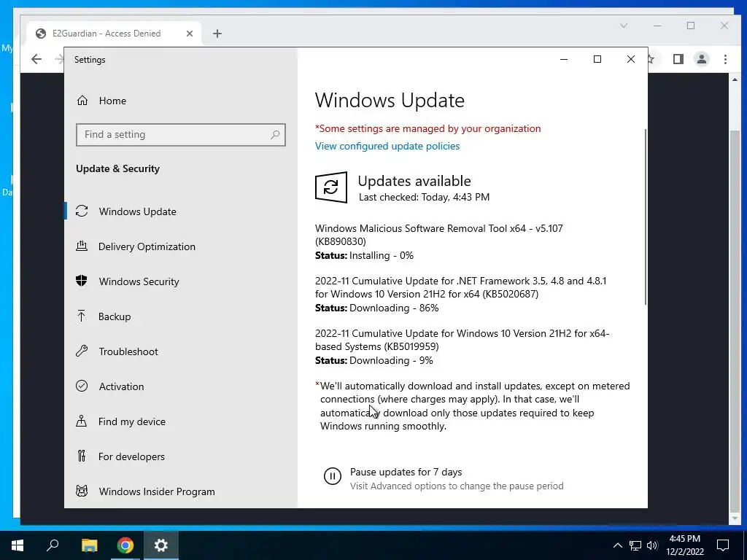Close the Settings window

631,59
